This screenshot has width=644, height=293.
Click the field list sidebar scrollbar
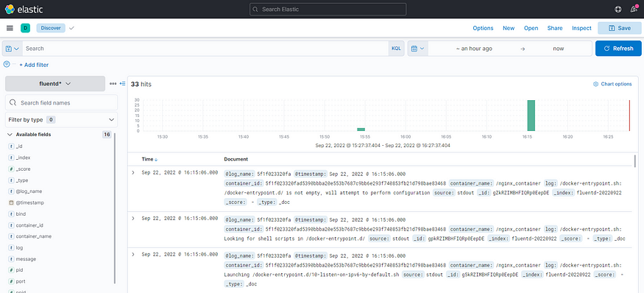point(115,208)
